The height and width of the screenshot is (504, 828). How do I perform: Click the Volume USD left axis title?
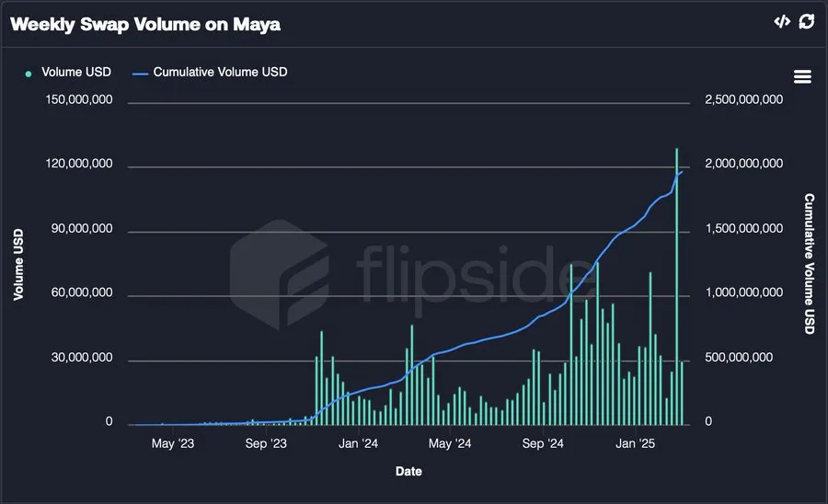(18, 264)
